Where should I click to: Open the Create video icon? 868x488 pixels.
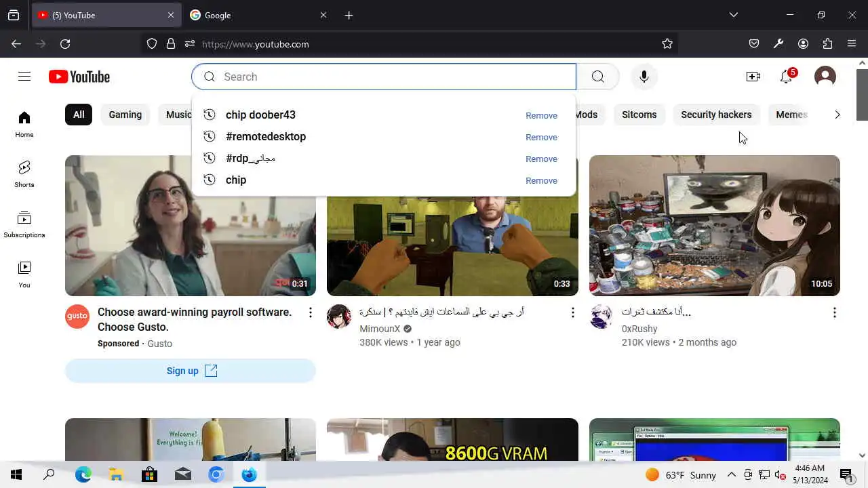pyautogui.click(x=753, y=77)
